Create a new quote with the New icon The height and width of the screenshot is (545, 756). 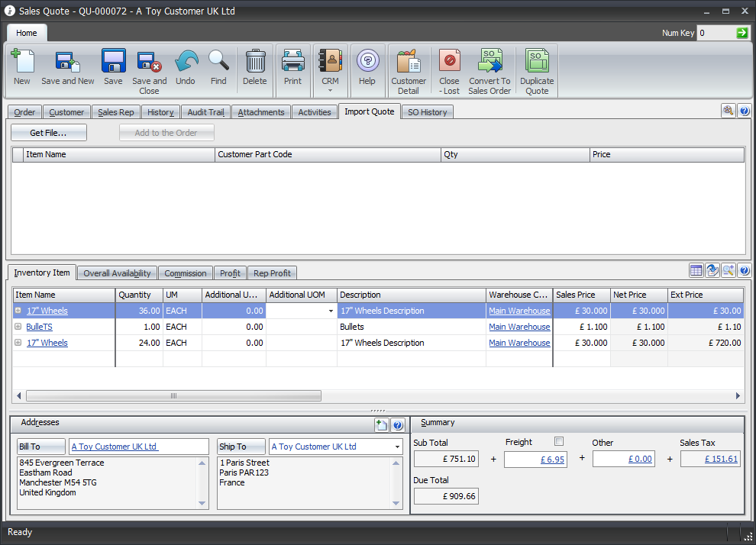click(22, 67)
